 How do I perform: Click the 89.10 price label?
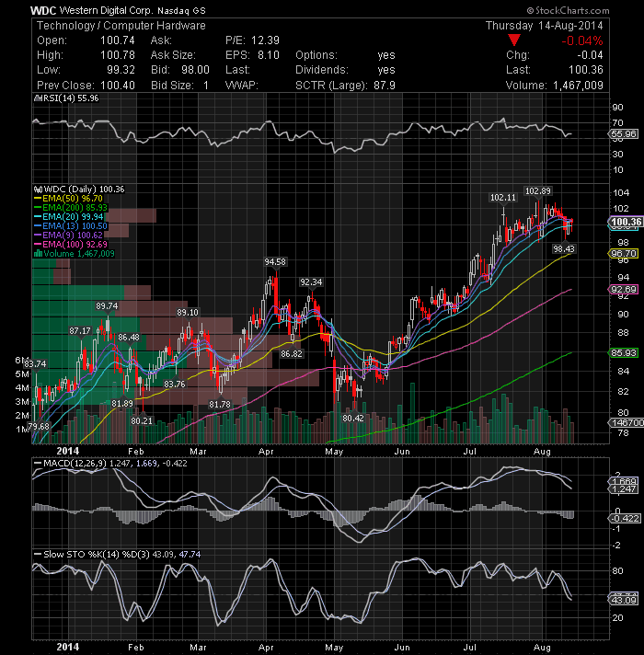[x=188, y=313]
